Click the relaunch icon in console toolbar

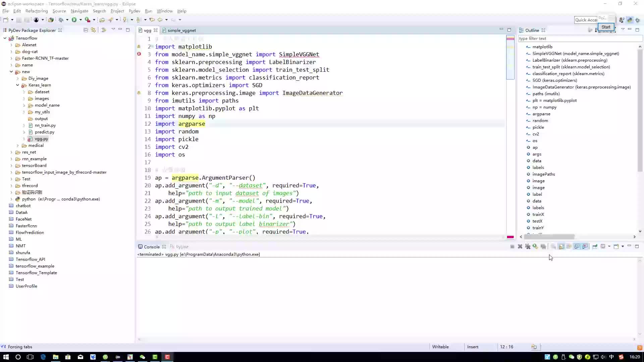click(x=535, y=246)
